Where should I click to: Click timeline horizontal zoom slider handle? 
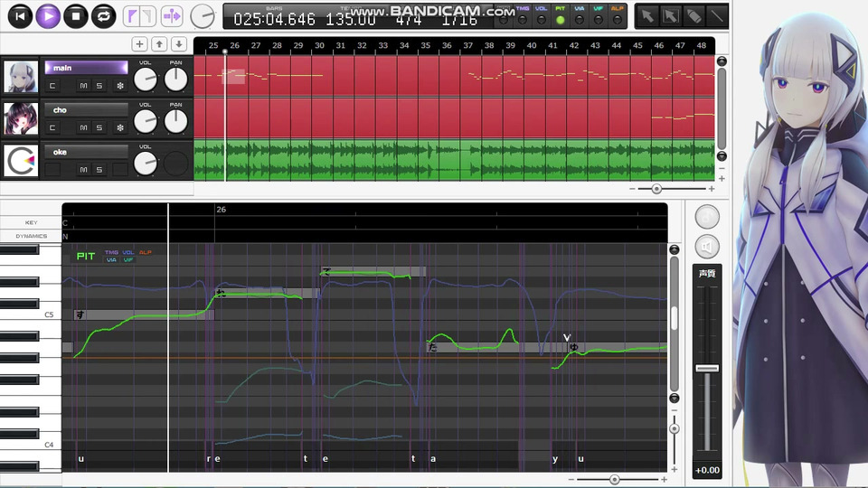point(656,189)
